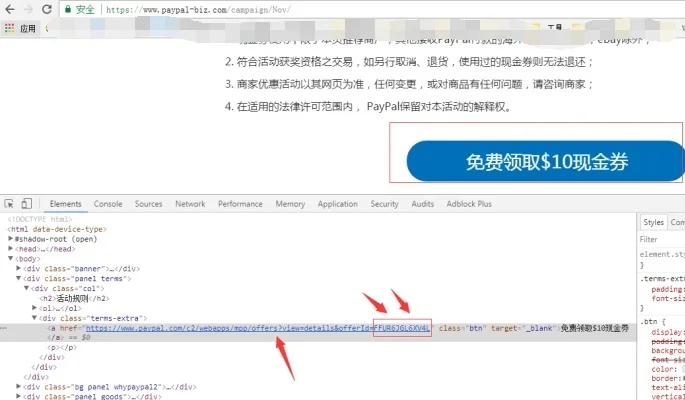Go back with the browser back arrow
The width and height of the screenshot is (685, 400).
tap(10, 9)
